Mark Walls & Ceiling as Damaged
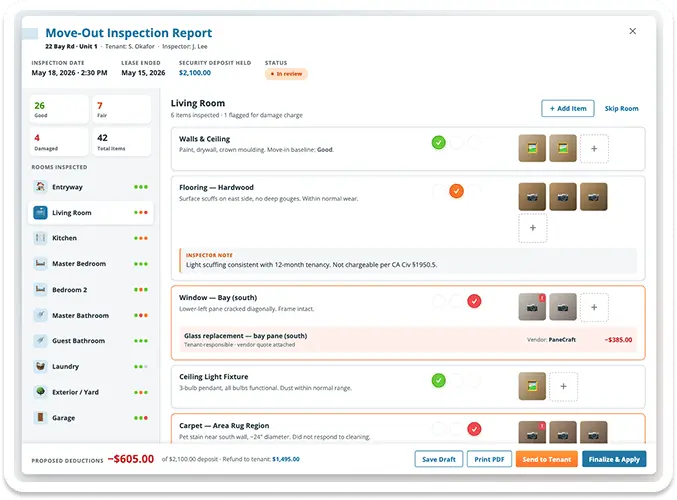The image size is (677, 500). [474, 142]
